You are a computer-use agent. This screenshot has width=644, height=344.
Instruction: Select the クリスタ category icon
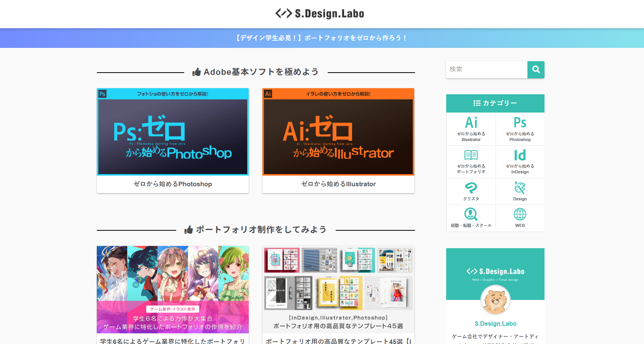point(471,188)
